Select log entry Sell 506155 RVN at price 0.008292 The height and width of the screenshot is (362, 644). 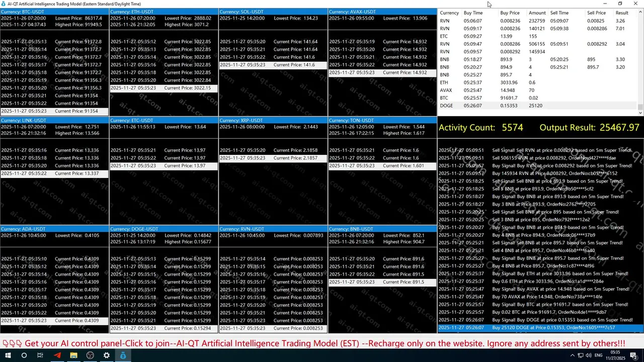(540, 158)
